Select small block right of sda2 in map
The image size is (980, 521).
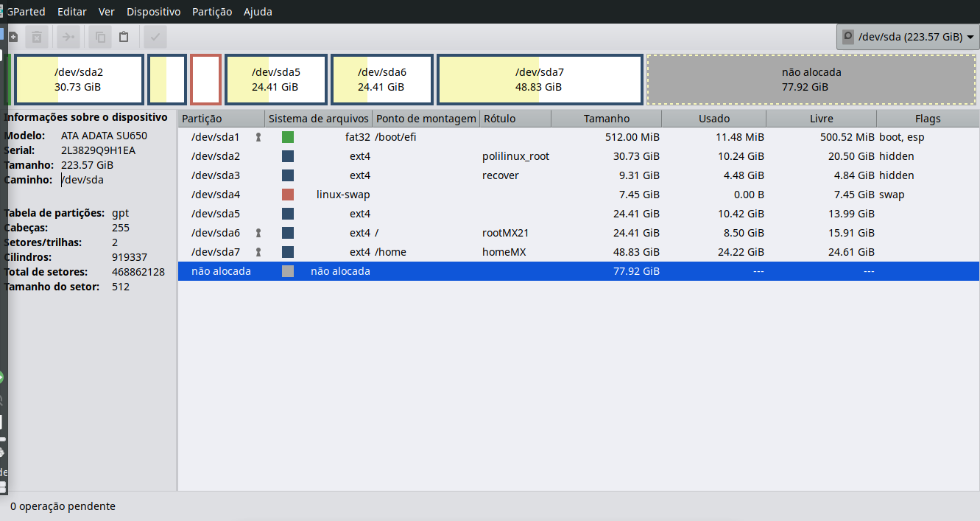167,80
